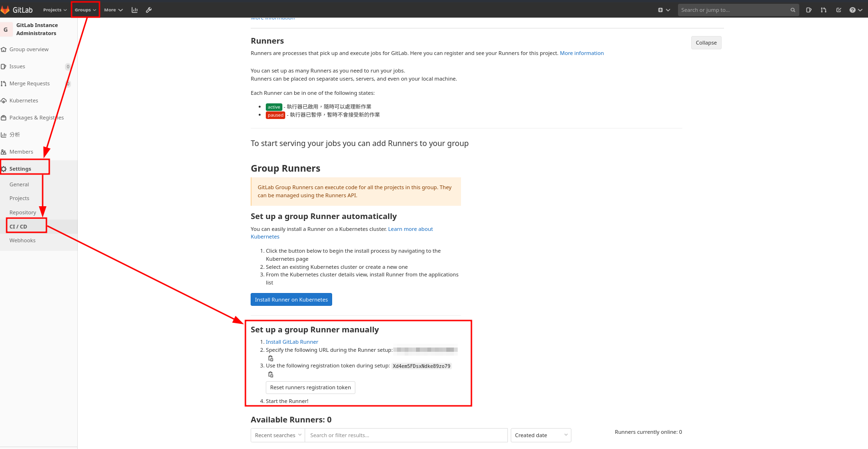Click the search magnifier icon

pos(793,10)
